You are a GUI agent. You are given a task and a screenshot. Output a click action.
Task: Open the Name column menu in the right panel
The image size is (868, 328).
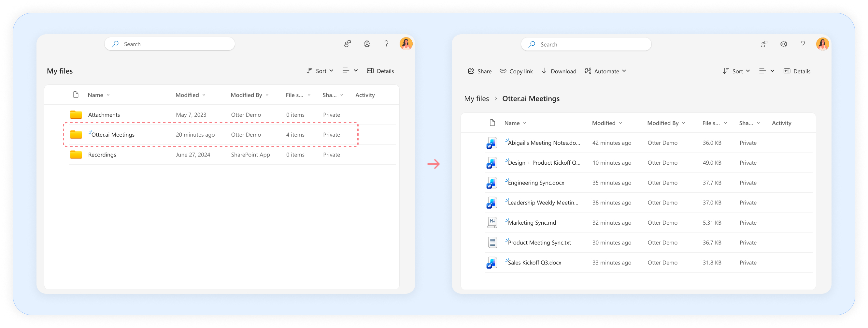[x=515, y=123]
